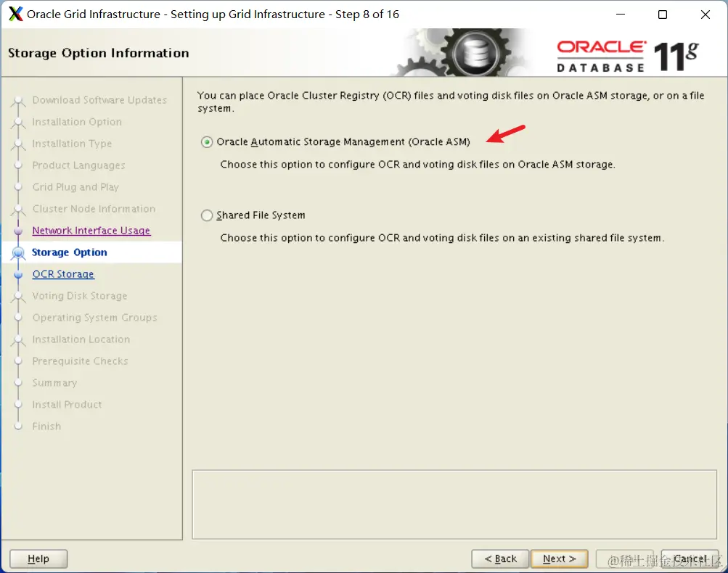Select the Storage Option step
This screenshot has width=728, height=573.
click(x=70, y=252)
